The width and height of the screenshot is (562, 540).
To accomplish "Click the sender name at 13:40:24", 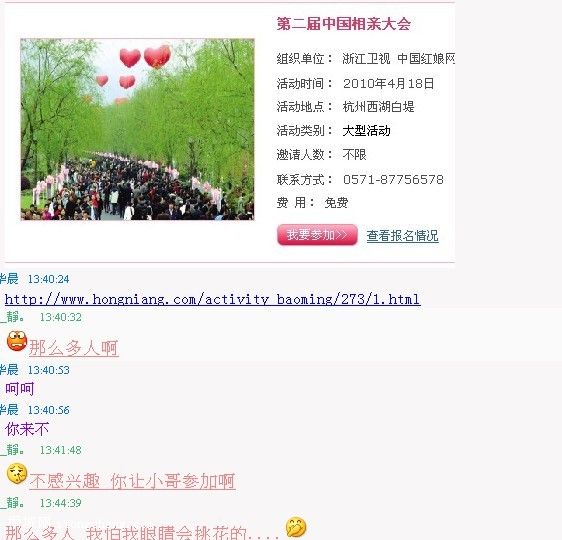I will 9,279.
